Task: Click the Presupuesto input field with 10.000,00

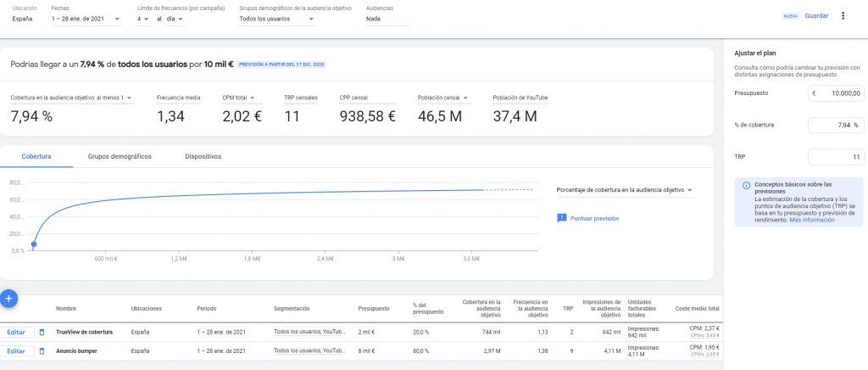Action: (x=836, y=93)
